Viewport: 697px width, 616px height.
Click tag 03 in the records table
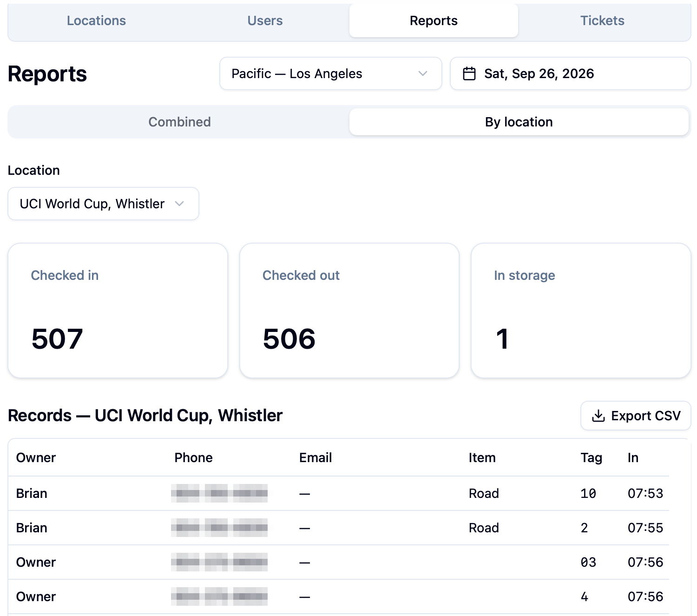[588, 562]
